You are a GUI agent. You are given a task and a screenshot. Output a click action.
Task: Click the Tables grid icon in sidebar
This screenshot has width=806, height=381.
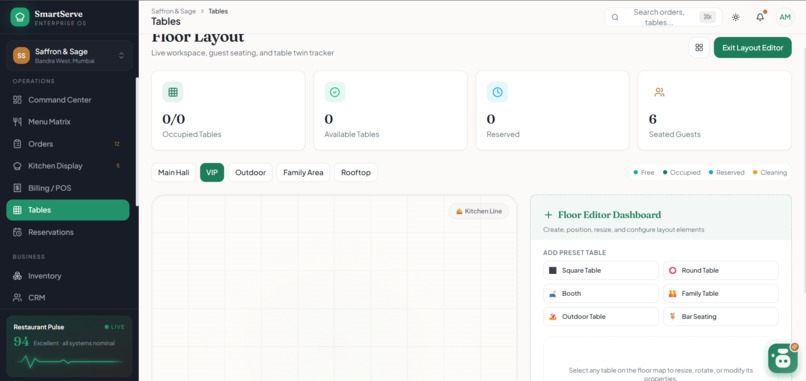pos(17,210)
